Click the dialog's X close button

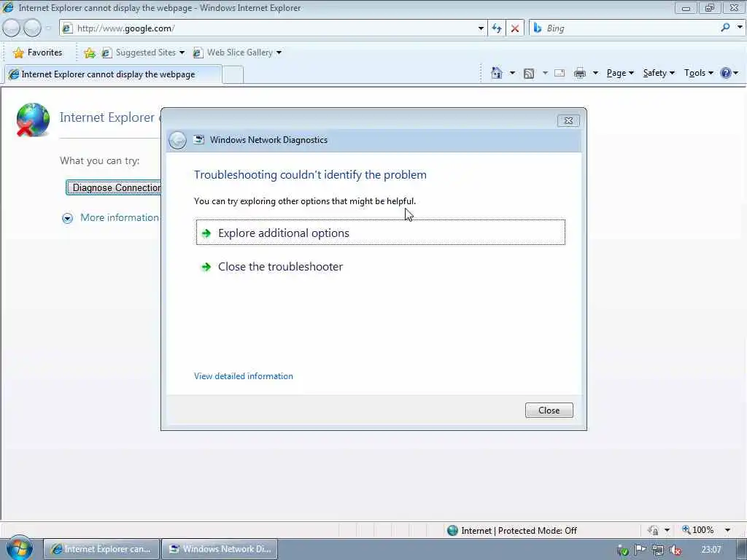pyautogui.click(x=568, y=121)
